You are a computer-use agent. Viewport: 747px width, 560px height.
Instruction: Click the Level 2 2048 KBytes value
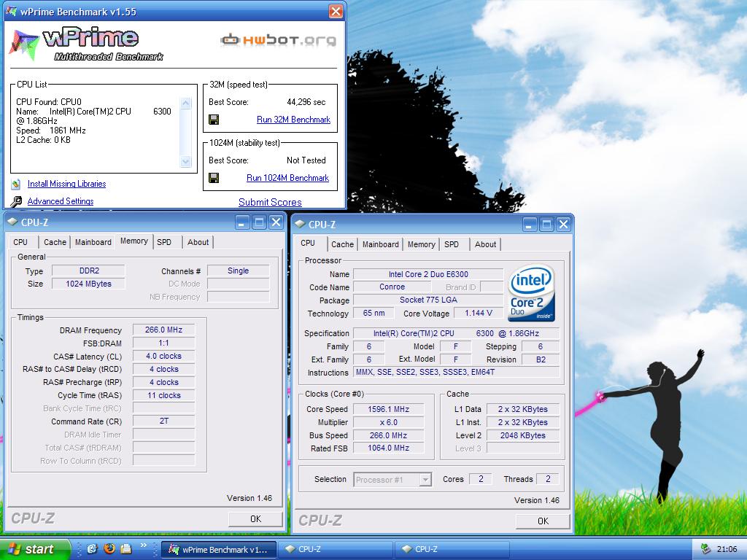[x=522, y=435]
